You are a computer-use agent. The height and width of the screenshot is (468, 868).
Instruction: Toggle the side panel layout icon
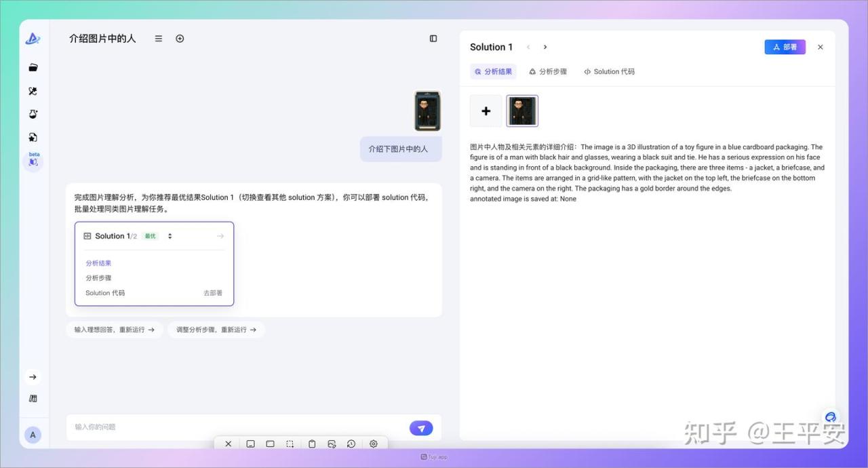433,39
